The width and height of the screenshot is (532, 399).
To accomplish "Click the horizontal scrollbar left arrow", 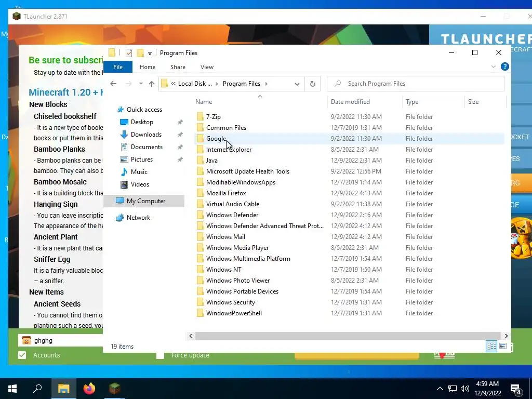I will click(191, 336).
